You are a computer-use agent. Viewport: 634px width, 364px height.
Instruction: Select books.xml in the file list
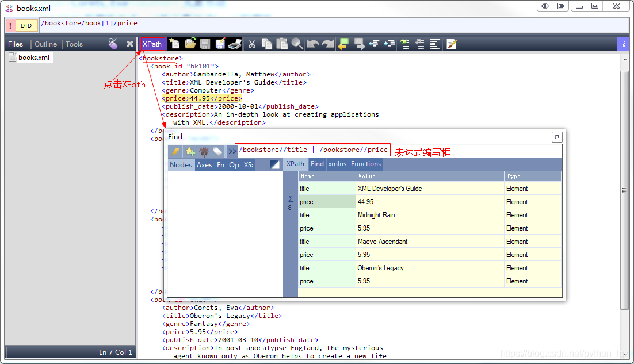point(30,58)
